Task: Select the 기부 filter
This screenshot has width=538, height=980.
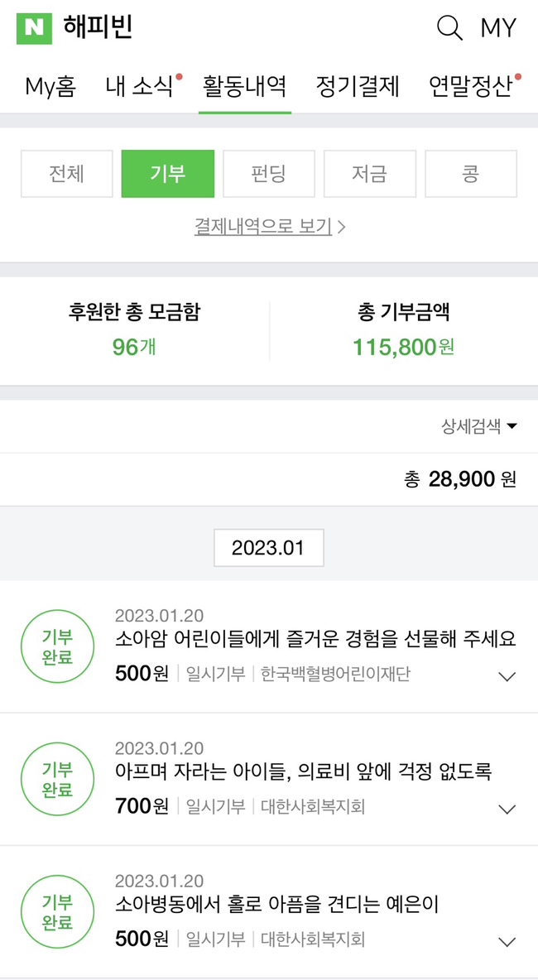Action: [x=168, y=174]
